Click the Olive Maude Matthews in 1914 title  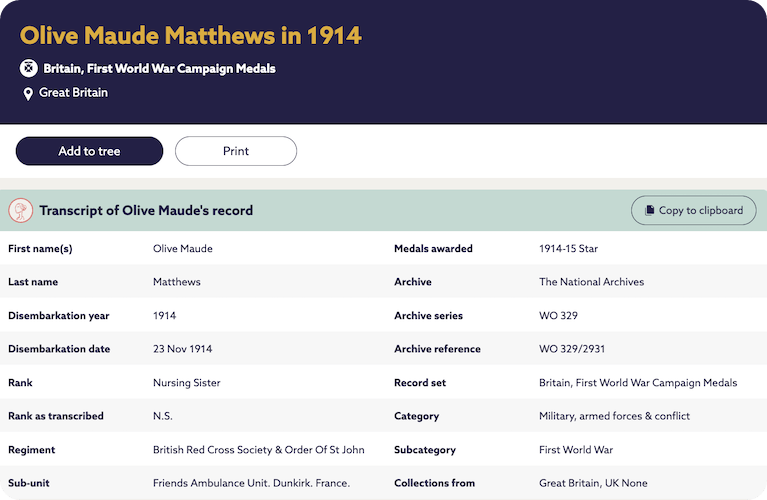[190, 36]
